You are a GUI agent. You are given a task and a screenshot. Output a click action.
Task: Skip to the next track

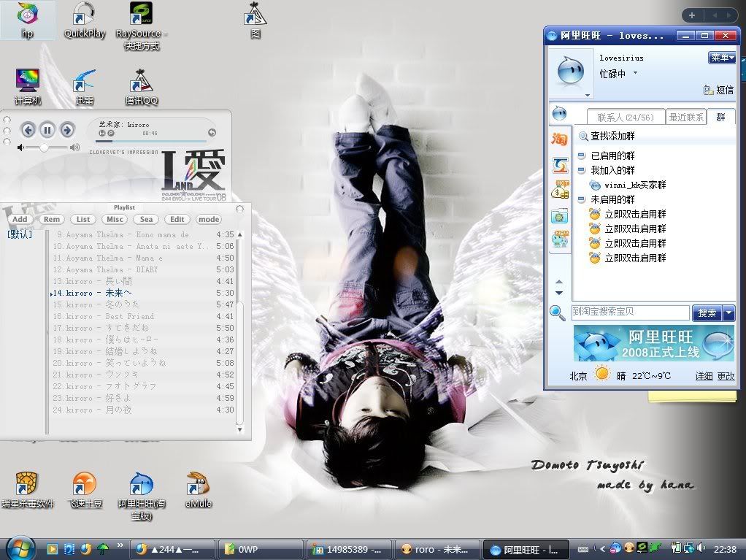click(67, 130)
